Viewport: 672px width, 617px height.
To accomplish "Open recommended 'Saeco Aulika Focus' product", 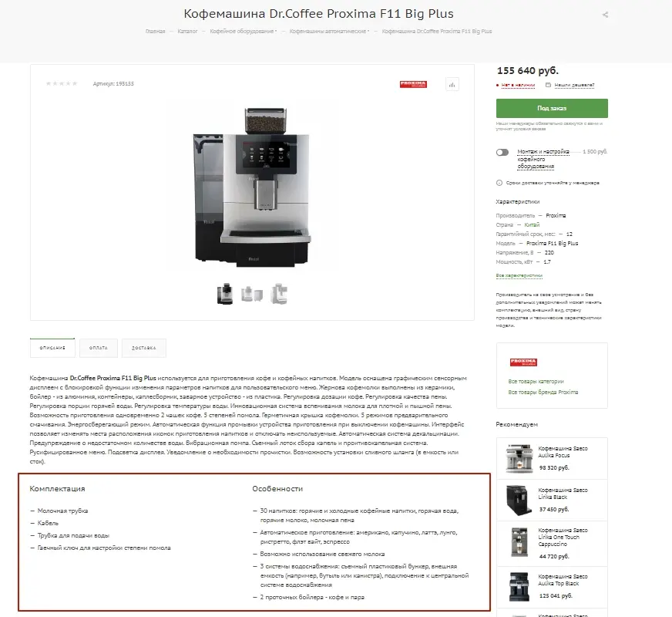I will 563,452.
